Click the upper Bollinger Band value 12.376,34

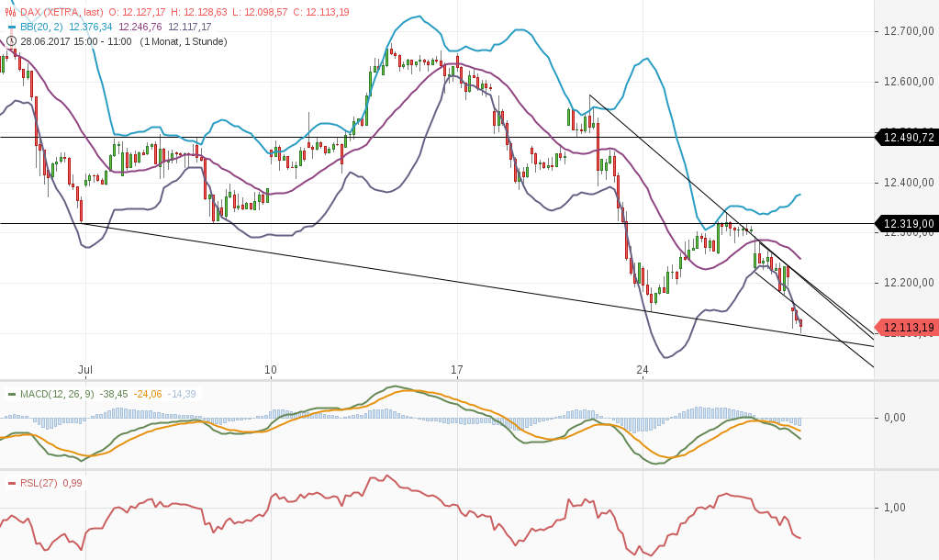(89, 28)
